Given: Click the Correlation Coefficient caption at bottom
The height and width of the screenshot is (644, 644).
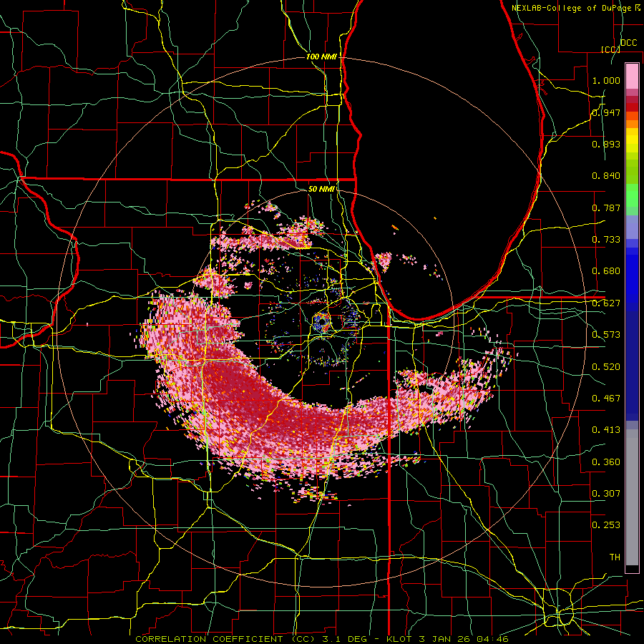Looking at the screenshot, I should click(x=322, y=639).
